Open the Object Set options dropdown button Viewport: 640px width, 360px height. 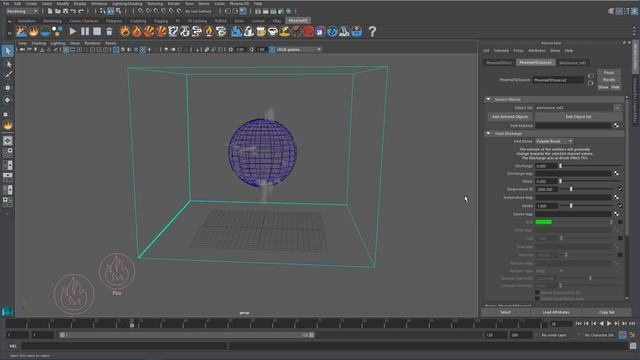point(617,108)
